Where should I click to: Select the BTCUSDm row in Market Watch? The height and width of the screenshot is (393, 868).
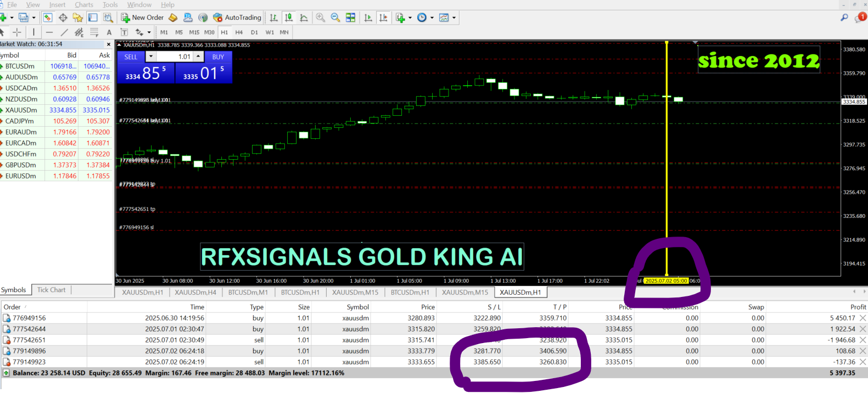click(x=55, y=66)
